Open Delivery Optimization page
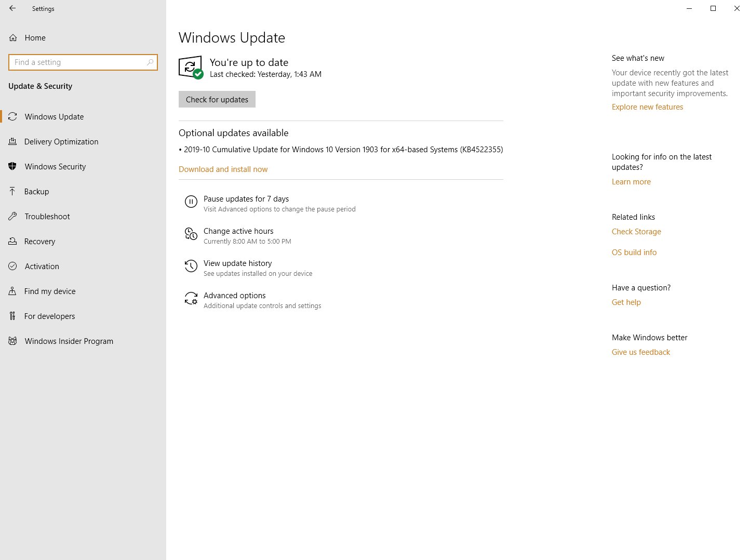749x560 pixels. 83,142
